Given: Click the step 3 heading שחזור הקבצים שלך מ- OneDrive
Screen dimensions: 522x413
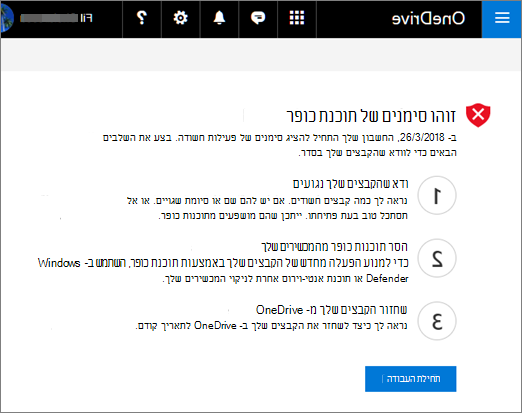Looking at the screenshot, I should (332, 310).
